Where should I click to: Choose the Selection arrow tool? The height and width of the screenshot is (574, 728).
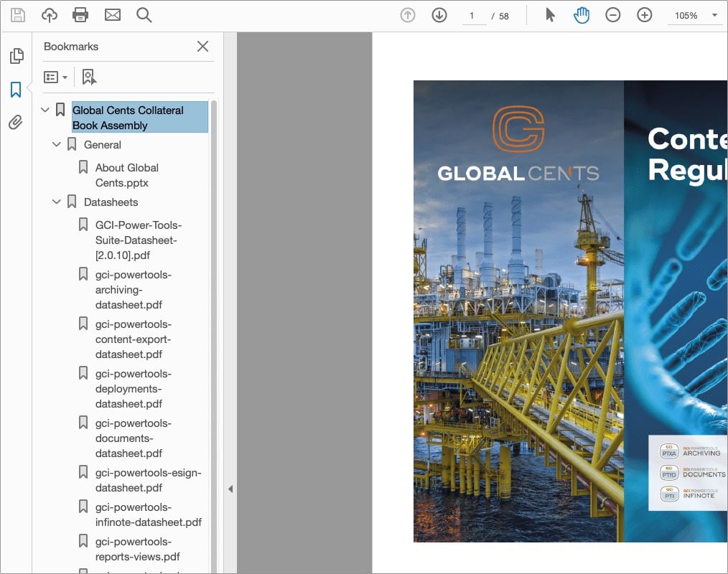(x=550, y=15)
